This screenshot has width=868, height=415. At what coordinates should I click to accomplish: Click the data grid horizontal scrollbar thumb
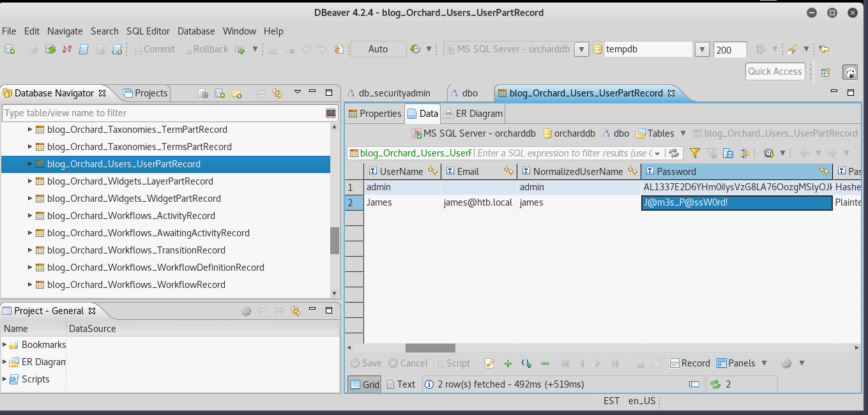pos(430,348)
